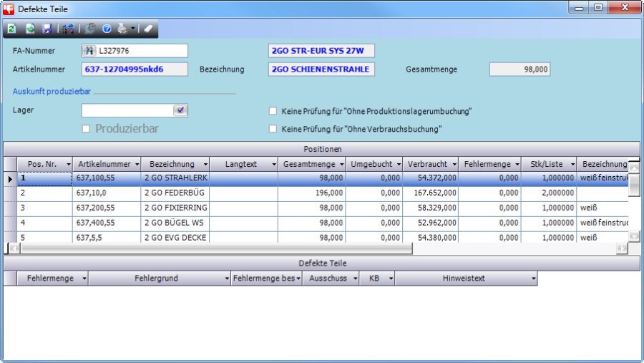Click the horizontal scrollbar of Positionen grid

(x=215, y=248)
